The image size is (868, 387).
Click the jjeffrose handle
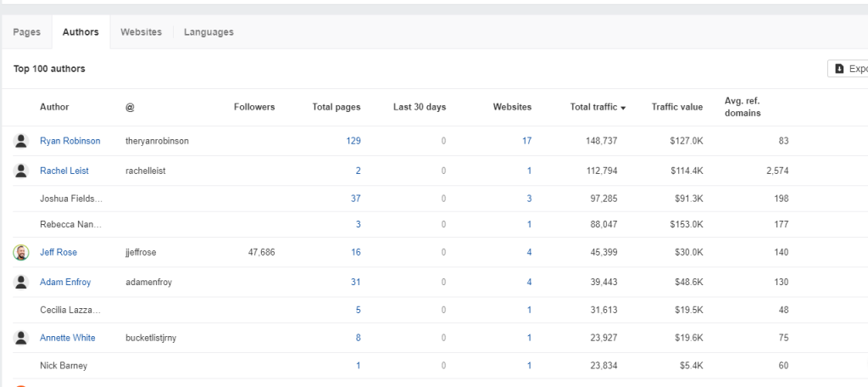pos(141,252)
